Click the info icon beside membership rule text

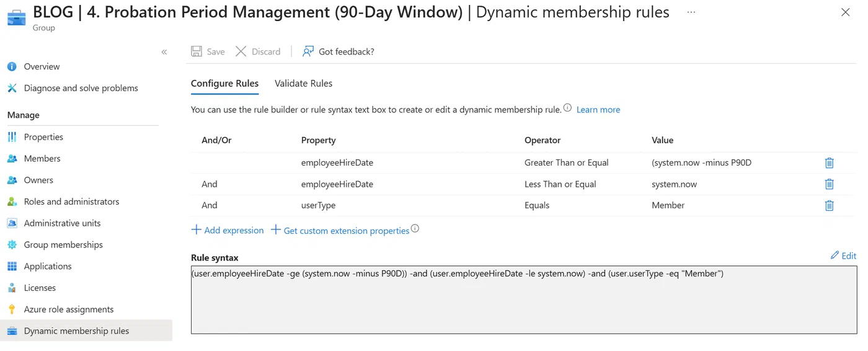click(x=567, y=108)
